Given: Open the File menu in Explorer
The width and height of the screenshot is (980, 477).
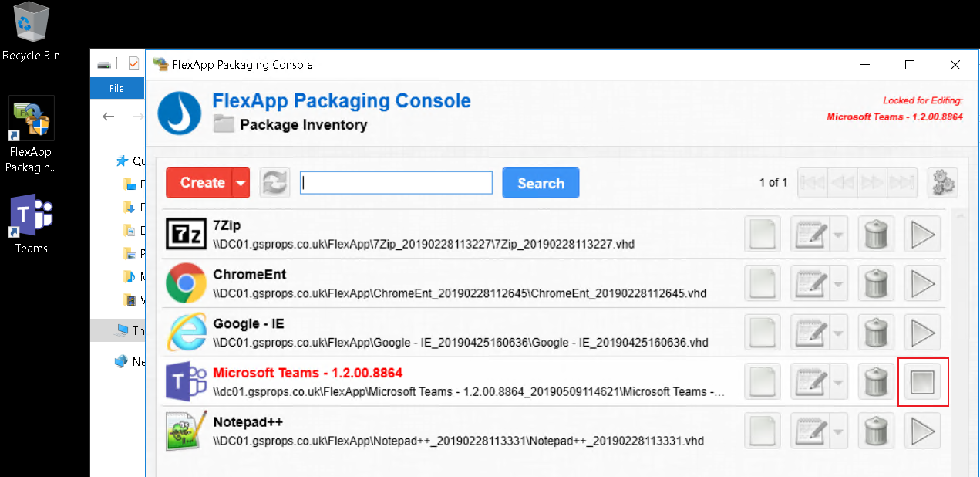Looking at the screenshot, I should (x=116, y=89).
